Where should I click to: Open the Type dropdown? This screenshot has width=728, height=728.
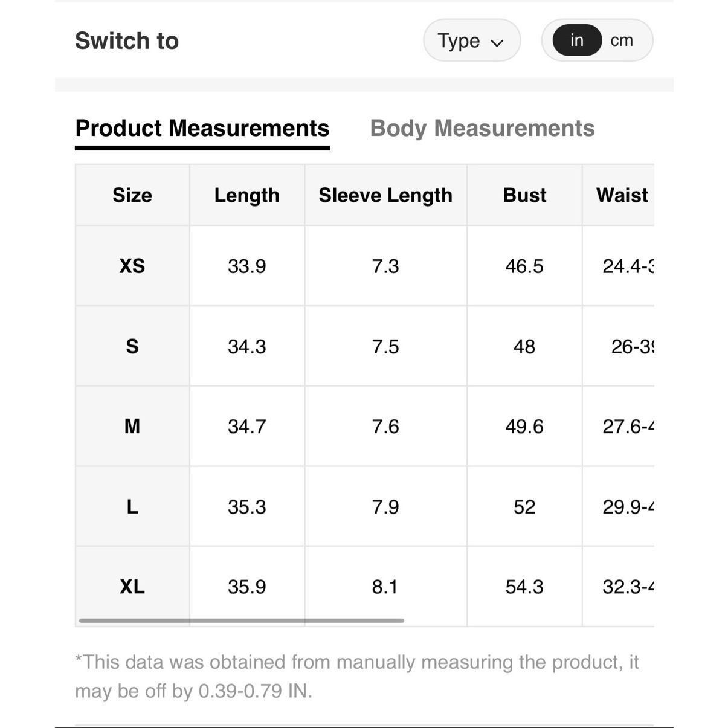[x=472, y=40]
